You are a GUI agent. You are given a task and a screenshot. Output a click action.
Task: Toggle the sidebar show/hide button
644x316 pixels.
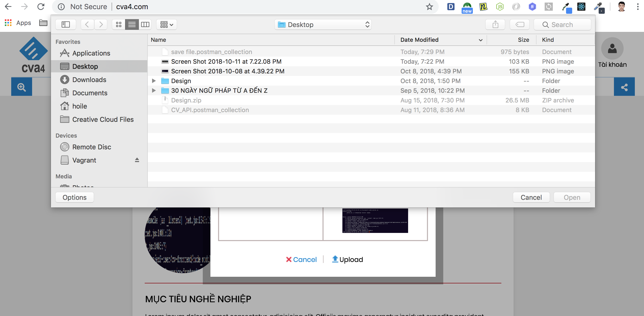click(x=66, y=24)
